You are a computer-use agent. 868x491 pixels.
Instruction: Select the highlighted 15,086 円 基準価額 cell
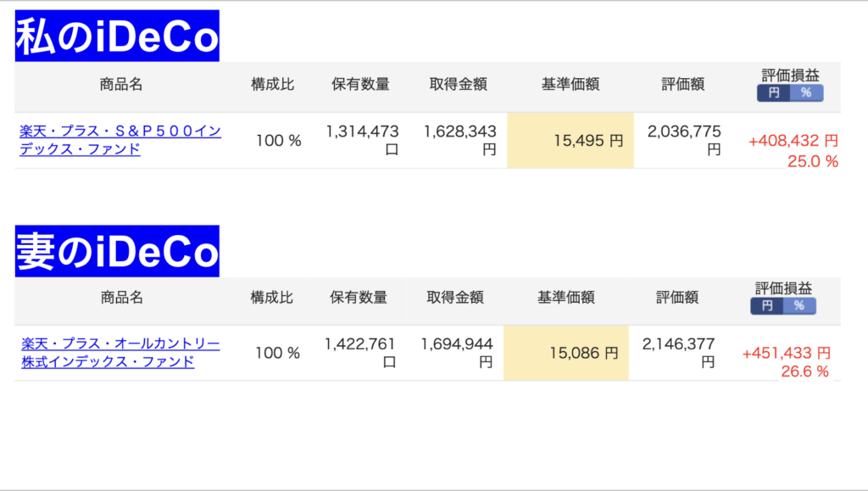pos(566,353)
